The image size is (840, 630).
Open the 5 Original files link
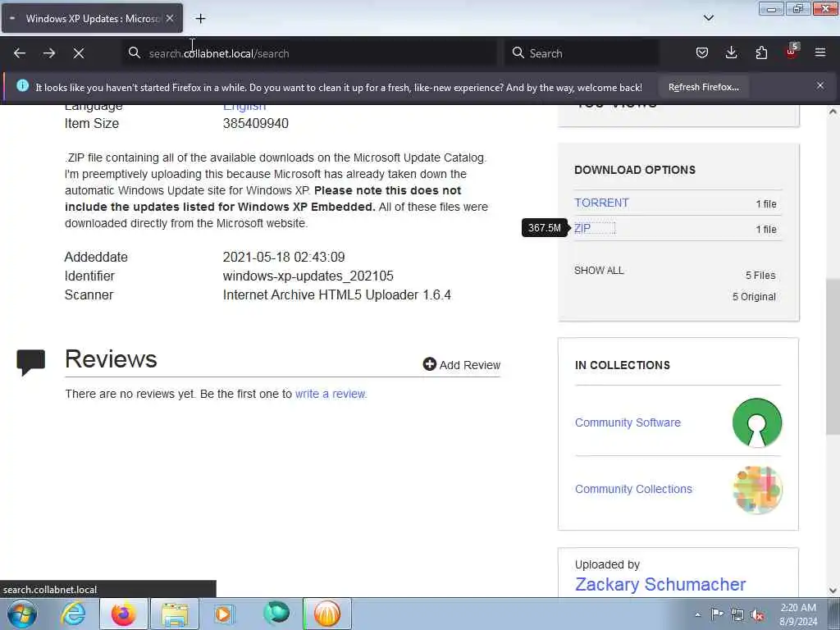[x=754, y=297]
